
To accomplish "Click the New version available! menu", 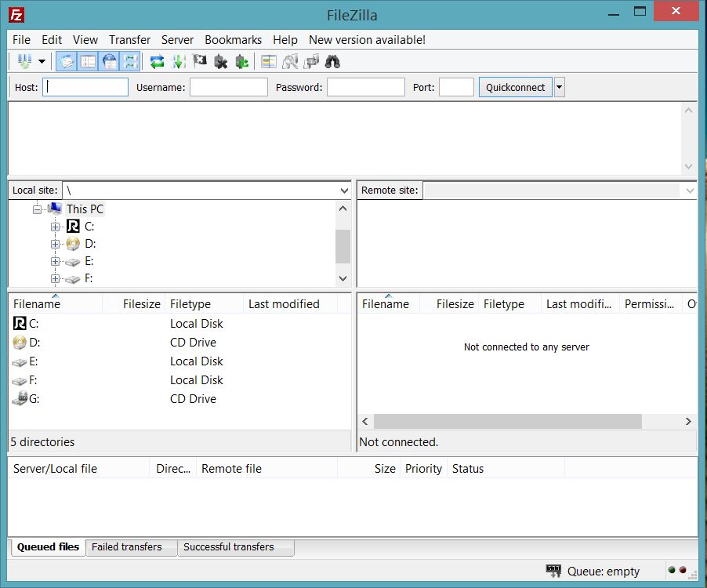I will click(x=367, y=40).
